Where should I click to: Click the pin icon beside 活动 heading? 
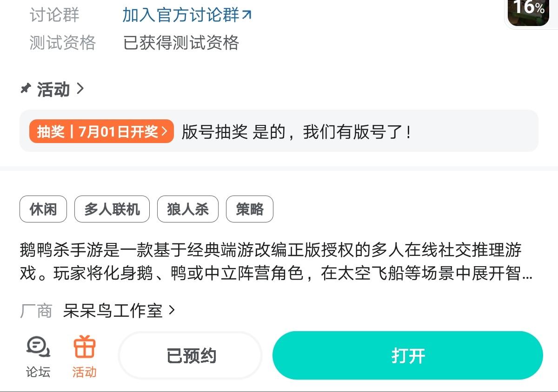click(26, 88)
